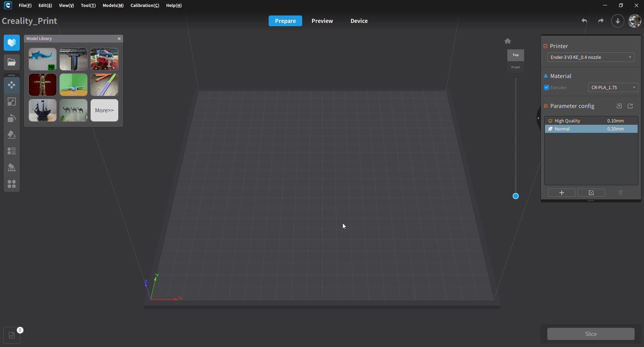Open the object list tool icon

pos(12,151)
